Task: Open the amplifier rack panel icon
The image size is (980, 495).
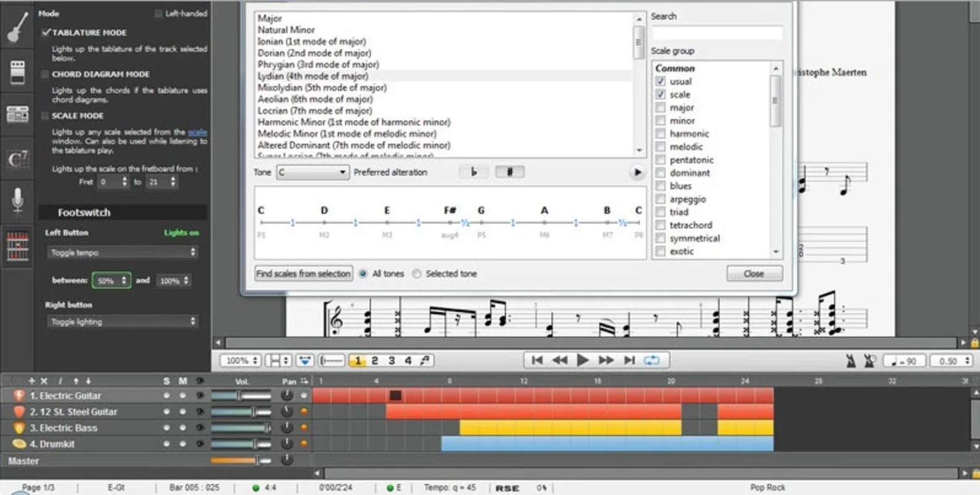Action: point(17,114)
